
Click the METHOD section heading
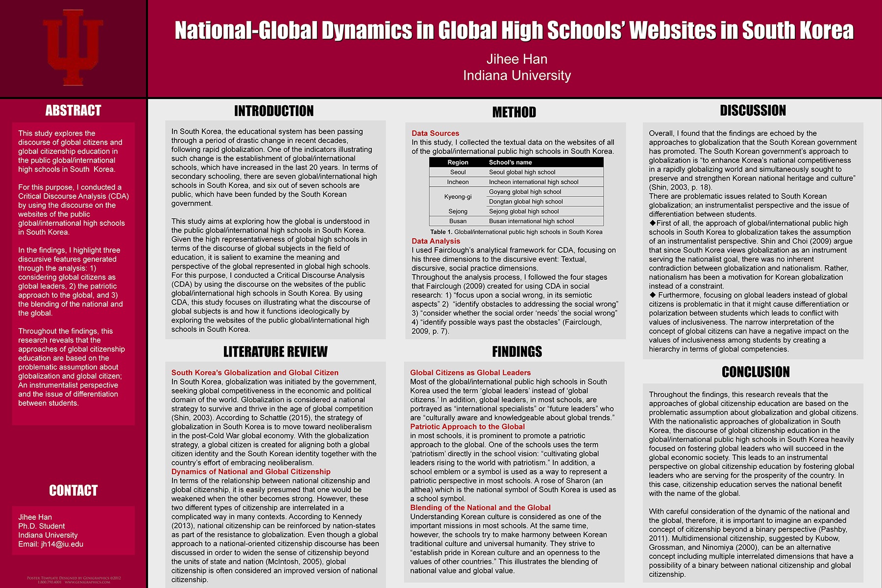pos(514,112)
